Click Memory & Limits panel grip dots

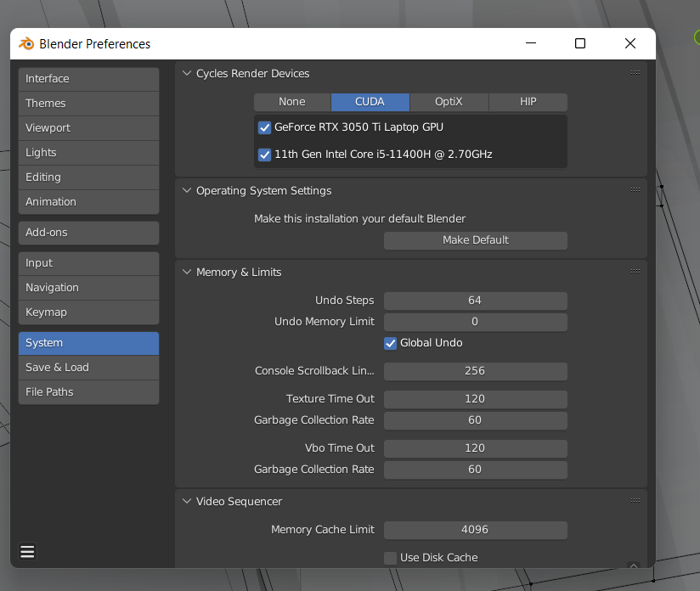point(635,272)
